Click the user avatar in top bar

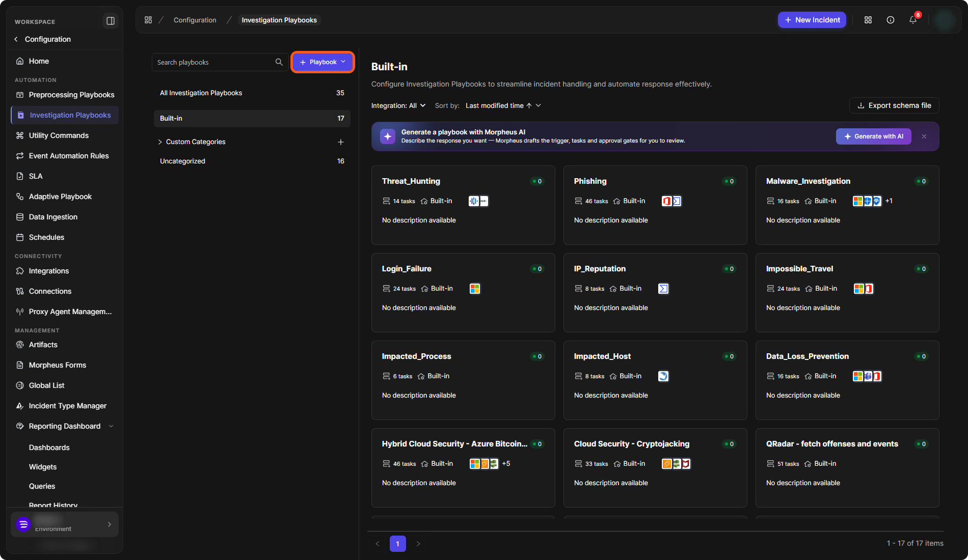click(945, 20)
